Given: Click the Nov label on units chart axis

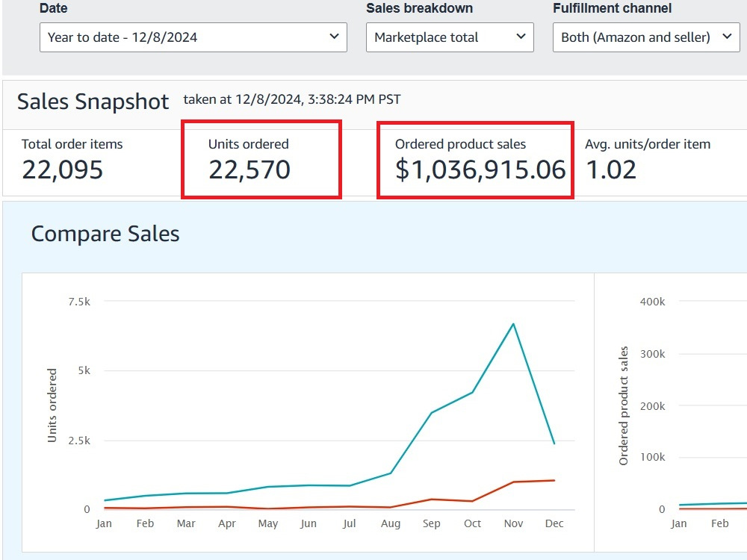Looking at the screenshot, I should coord(513,523).
